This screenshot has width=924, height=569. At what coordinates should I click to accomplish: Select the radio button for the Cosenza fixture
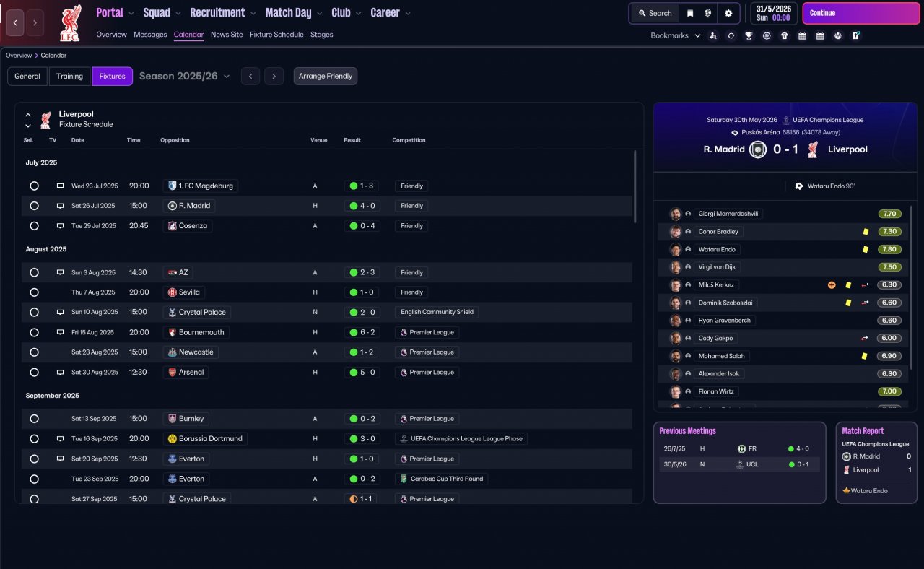pyautogui.click(x=34, y=226)
